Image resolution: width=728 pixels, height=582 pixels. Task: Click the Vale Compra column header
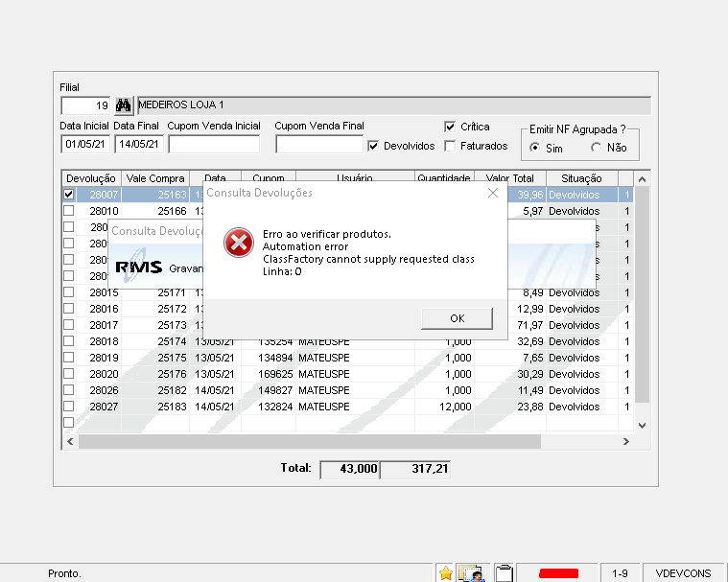155,178
